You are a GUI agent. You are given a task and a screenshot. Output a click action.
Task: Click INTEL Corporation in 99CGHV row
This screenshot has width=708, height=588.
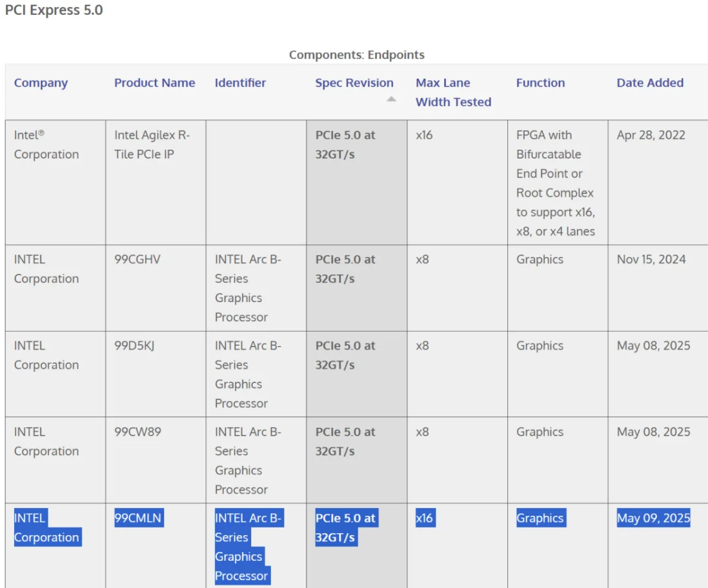[x=46, y=269]
